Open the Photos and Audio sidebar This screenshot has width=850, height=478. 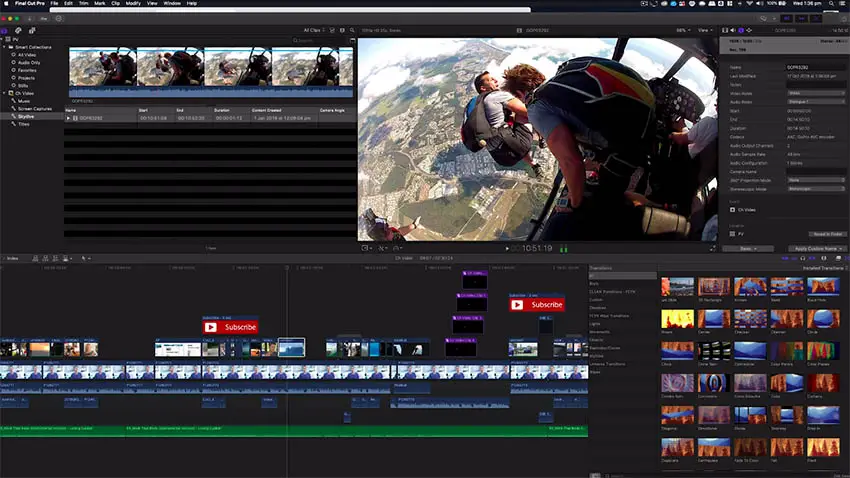pyautogui.click(x=18, y=30)
